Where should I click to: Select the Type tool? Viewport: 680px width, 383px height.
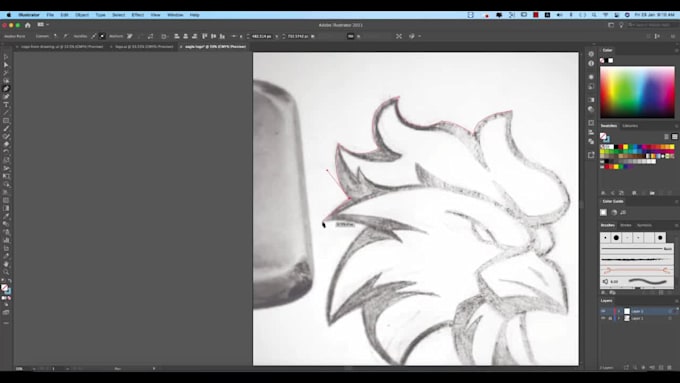coord(6,105)
